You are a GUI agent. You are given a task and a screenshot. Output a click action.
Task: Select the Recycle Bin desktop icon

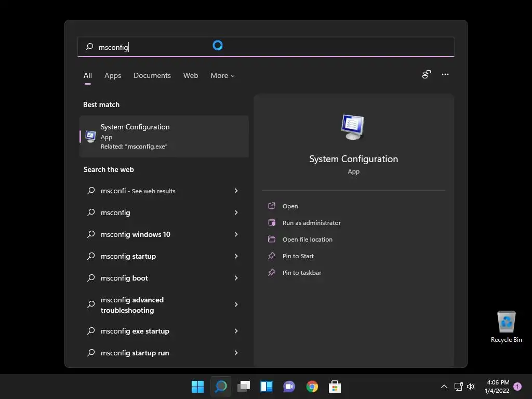[506, 327]
